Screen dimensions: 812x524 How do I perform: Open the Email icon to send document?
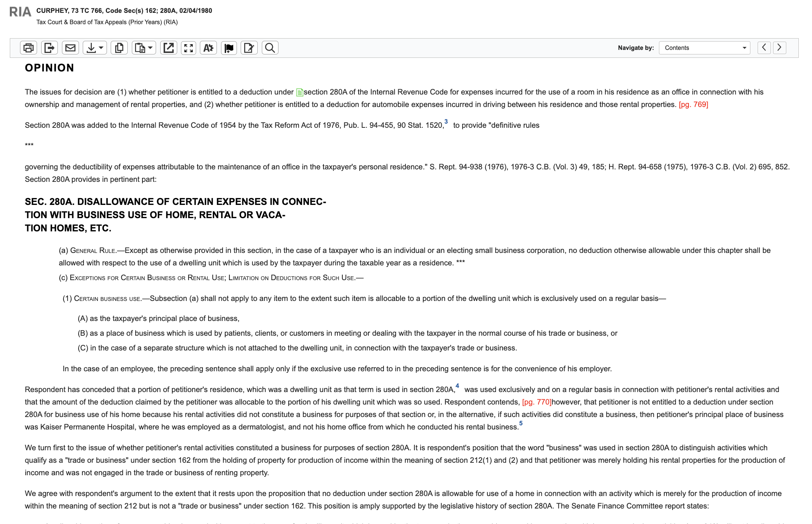(70, 48)
